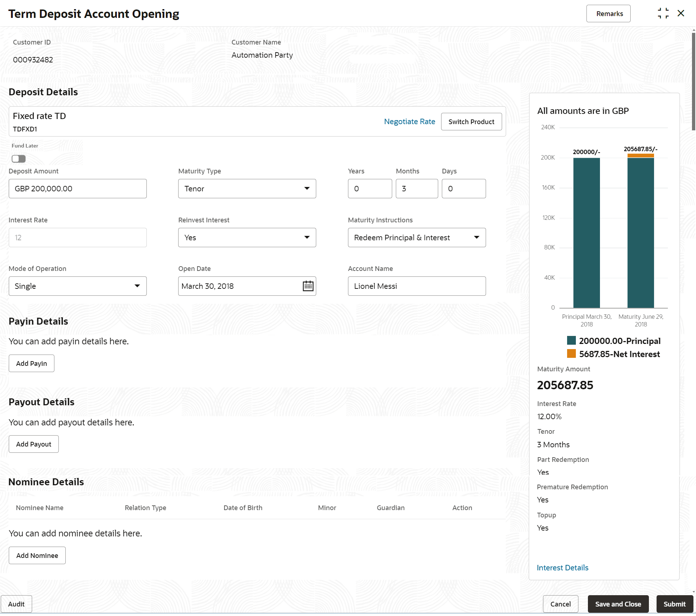Collapse the screen with the minimize icon

point(663,14)
